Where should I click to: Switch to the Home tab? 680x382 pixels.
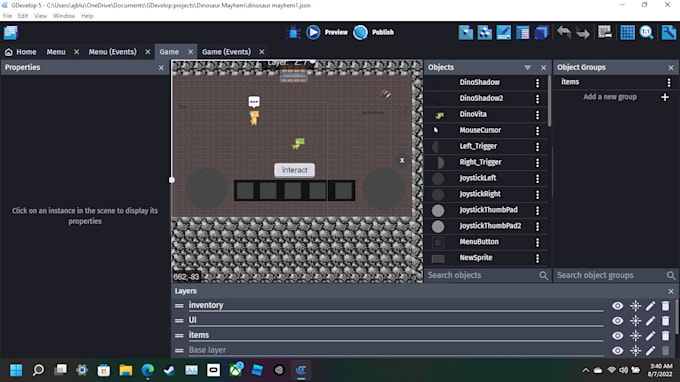(x=20, y=52)
